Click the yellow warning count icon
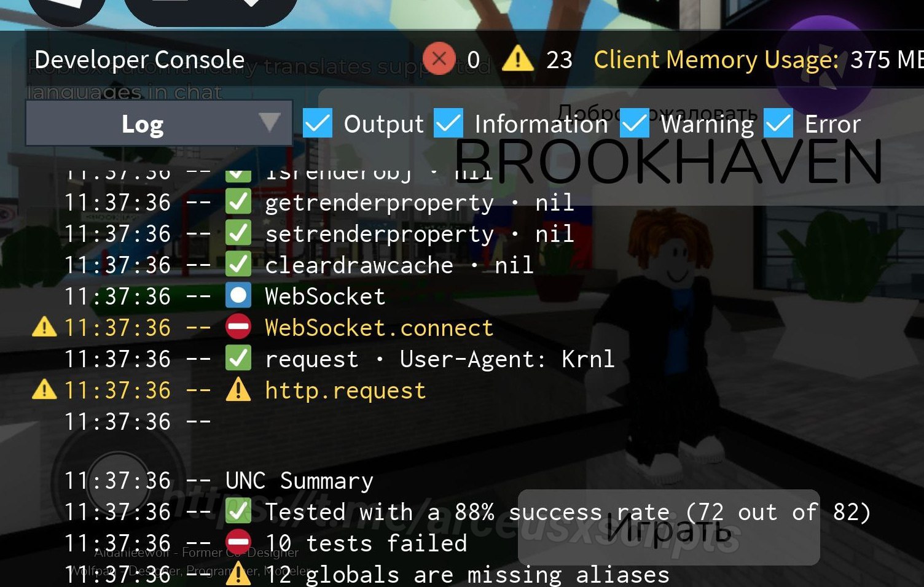The image size is (924, 587). point(518,59)
